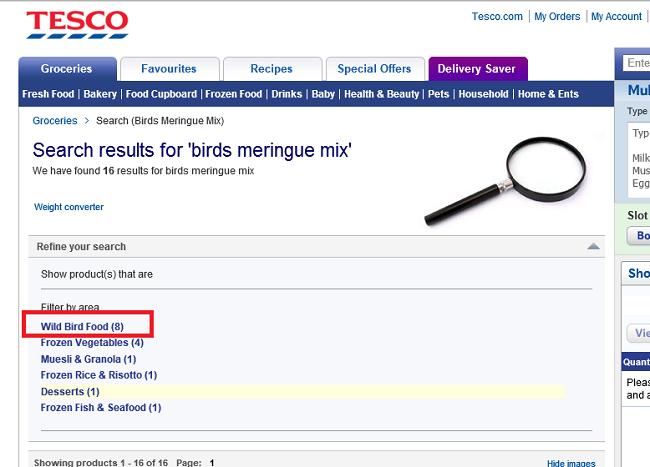Open the Groceries tab
The image size is (650, 467).
68,69
